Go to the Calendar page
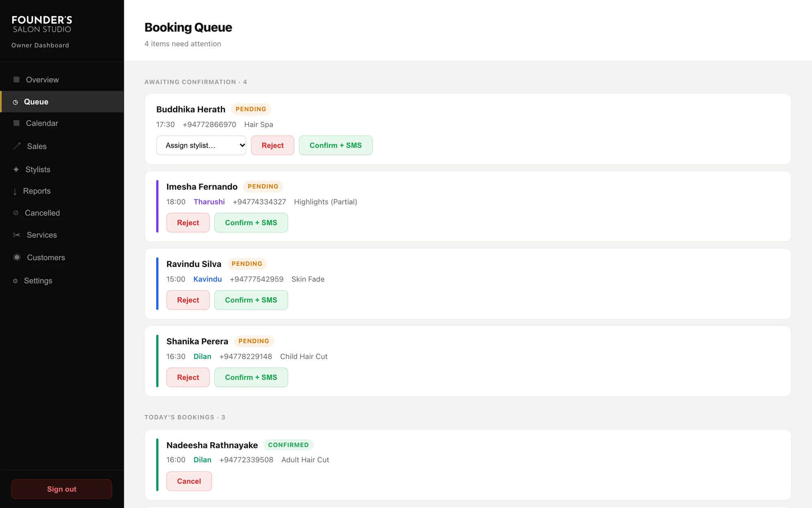This screenshot has width=812, height=508. (x=62, y=123)
